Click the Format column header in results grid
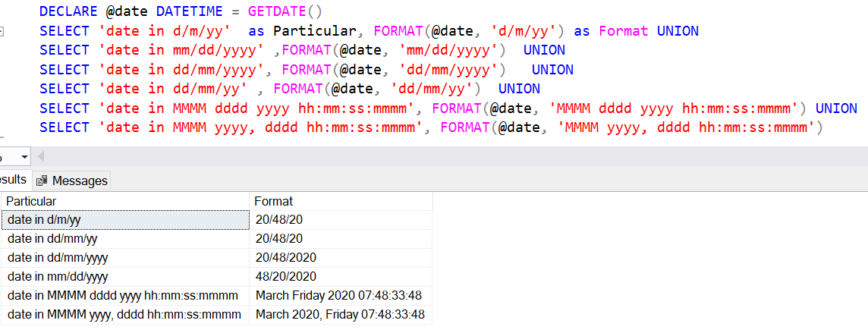868x333 pixels. 341,201
